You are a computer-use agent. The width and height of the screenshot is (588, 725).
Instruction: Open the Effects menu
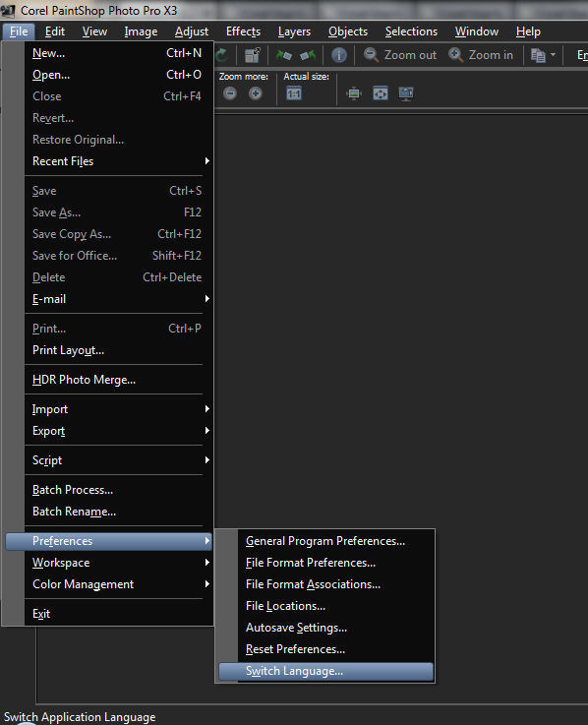tap(243, 31)
